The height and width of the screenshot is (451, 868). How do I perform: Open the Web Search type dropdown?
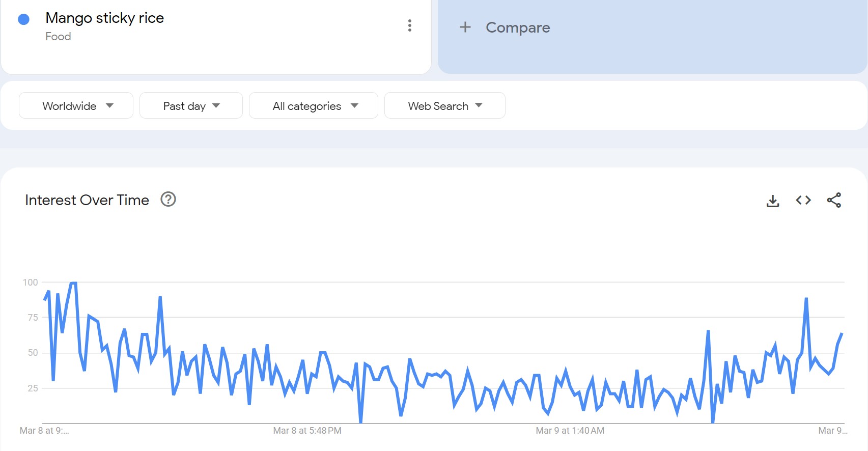444,106
